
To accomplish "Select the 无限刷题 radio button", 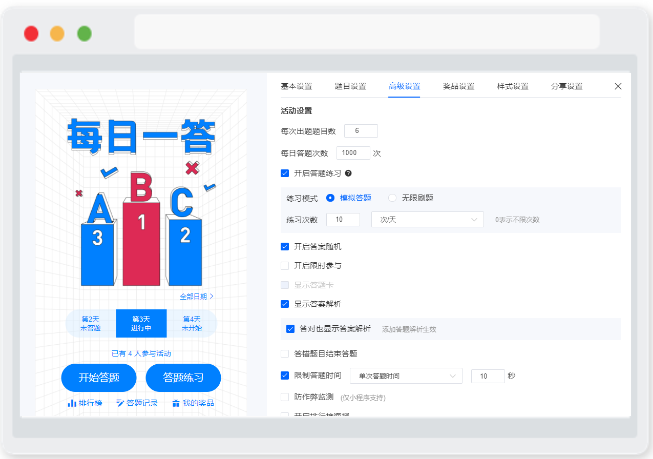I will click(x=392, y=198).
